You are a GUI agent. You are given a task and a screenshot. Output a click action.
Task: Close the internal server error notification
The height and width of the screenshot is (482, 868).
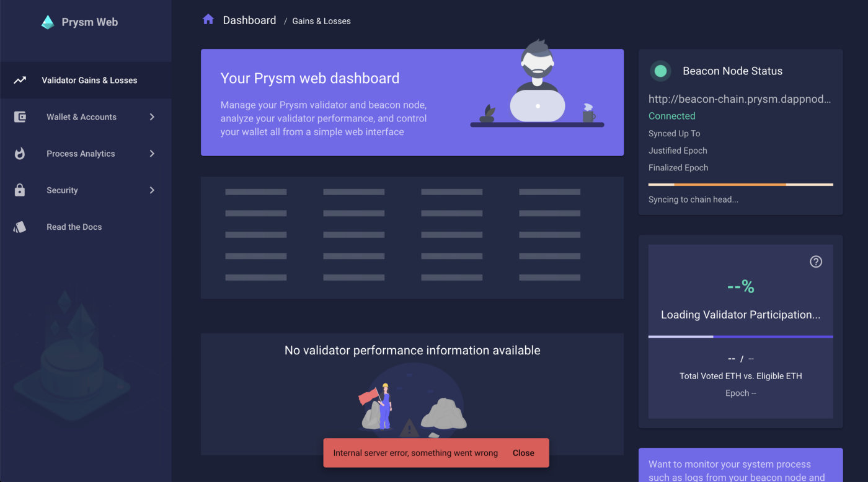523,453
